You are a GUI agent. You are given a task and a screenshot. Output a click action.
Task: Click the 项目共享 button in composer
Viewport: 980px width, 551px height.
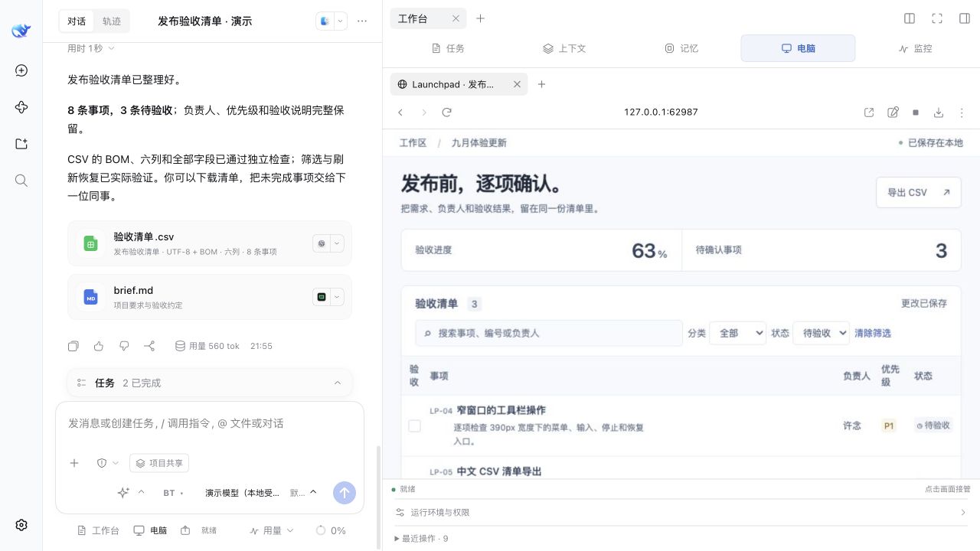tap(159, 463)
